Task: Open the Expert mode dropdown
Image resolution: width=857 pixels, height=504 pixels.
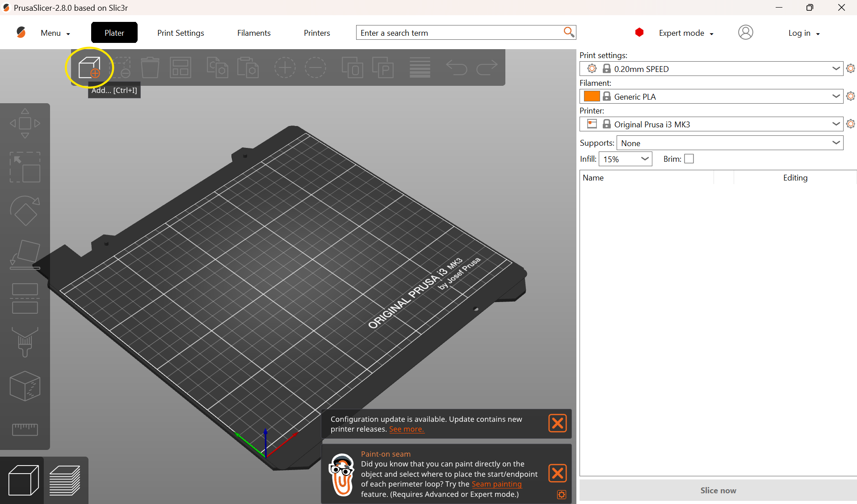Action: [x=686, y=33]
